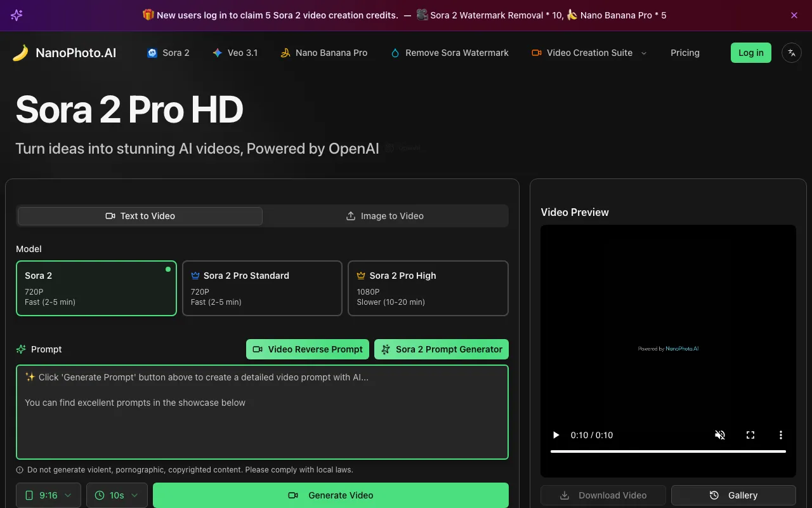The height and width of the screenshot is (508, 812).
Task: Select the Sora 2 model card
Action: [96, 288]
